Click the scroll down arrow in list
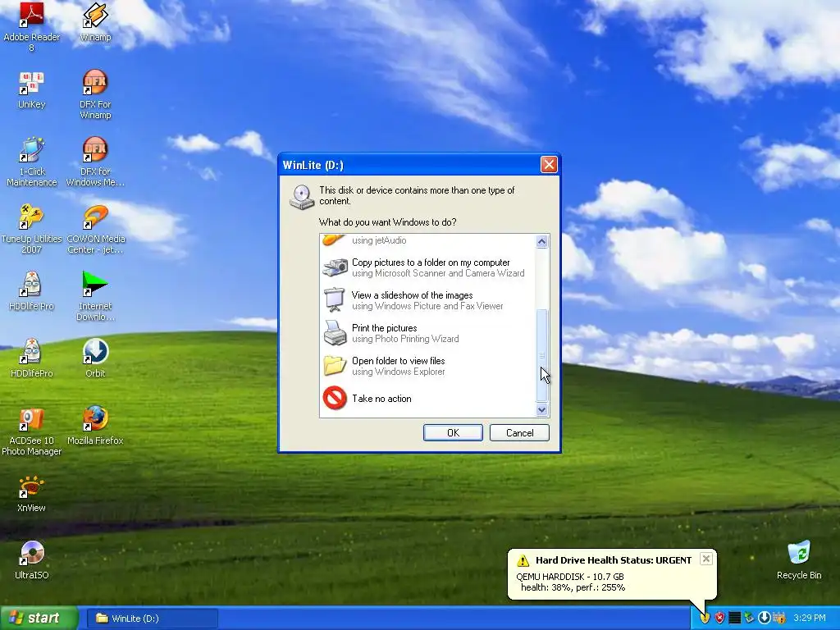Viewport: 840px width, 630px height. coord(541,410)
